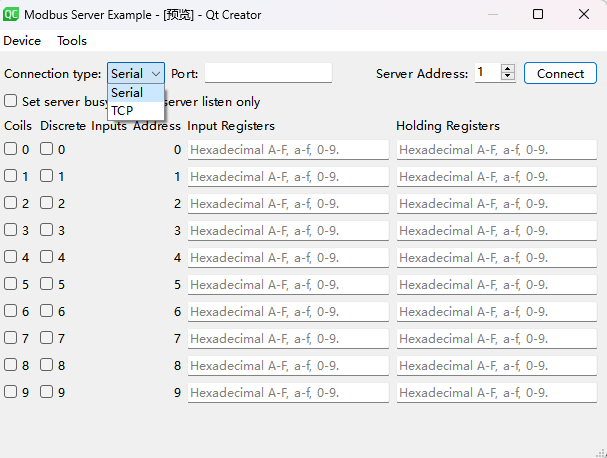This screenshot has width=607, height=458.
Task: Close the Modbus Server Example window
Action: point(584,14)
